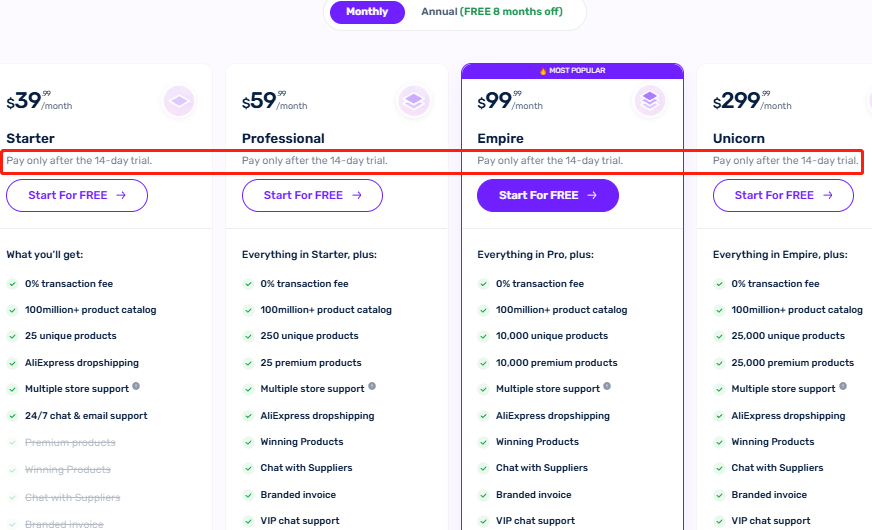872x530 pixels.
Task: Start Professional plan for free
Action: [x=312, y=195]
